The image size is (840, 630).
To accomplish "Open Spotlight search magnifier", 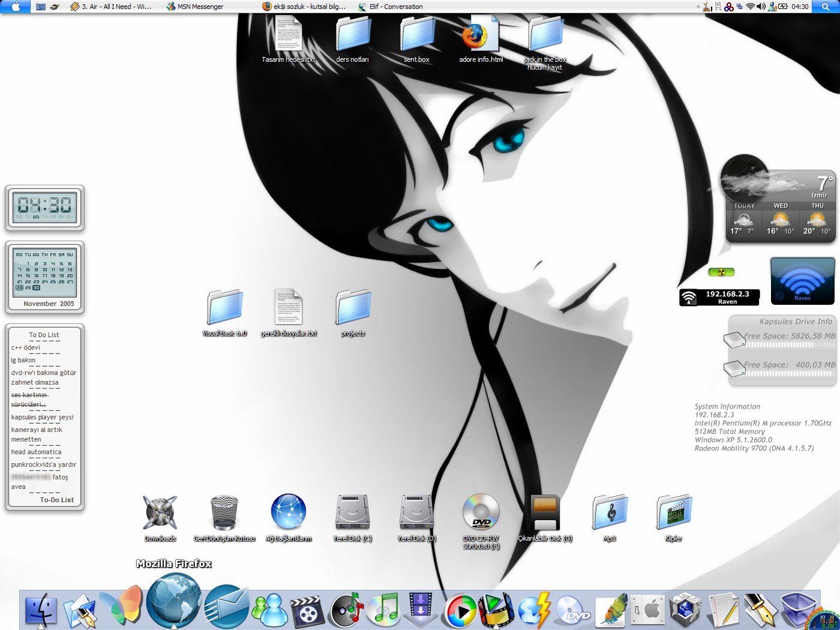I will (826, 7).
